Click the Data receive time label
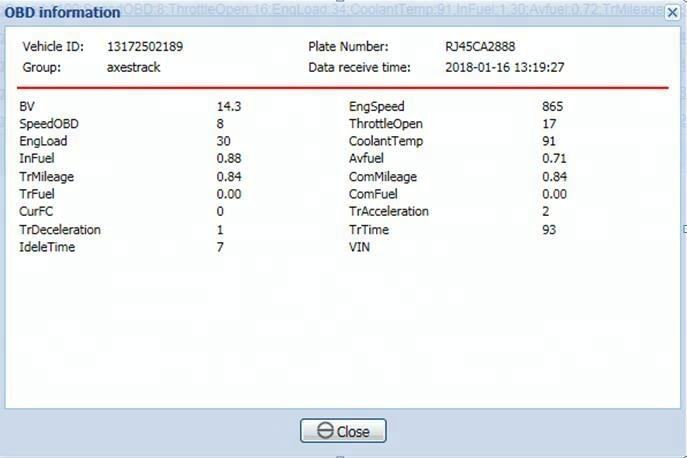The height and width of the screenshot is (458, 687). (x=359, y=67)
